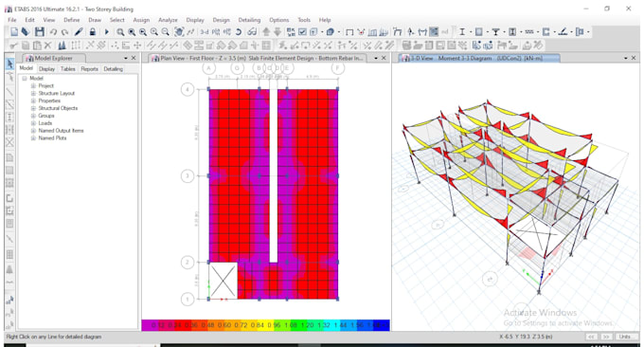Activate the Plan View First Floor tab
Image resolution: width=644 pixels, height=347 pixels.
pos(257,58)
